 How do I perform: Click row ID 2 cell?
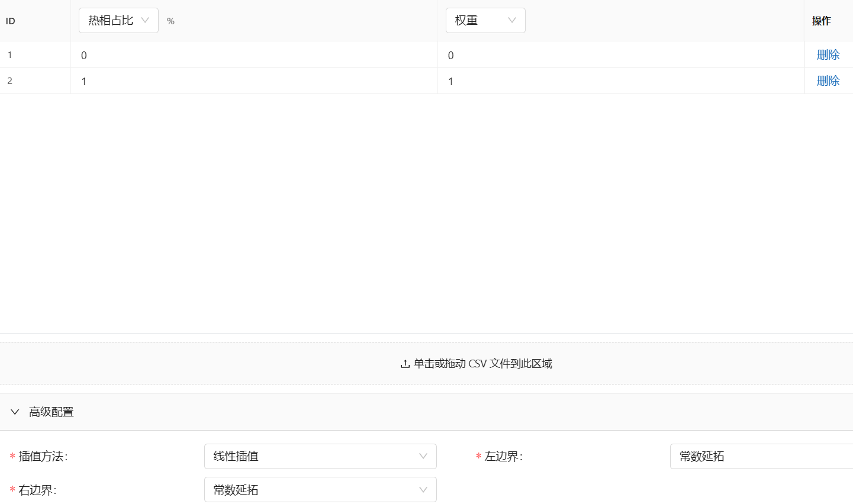coord(35,81)
